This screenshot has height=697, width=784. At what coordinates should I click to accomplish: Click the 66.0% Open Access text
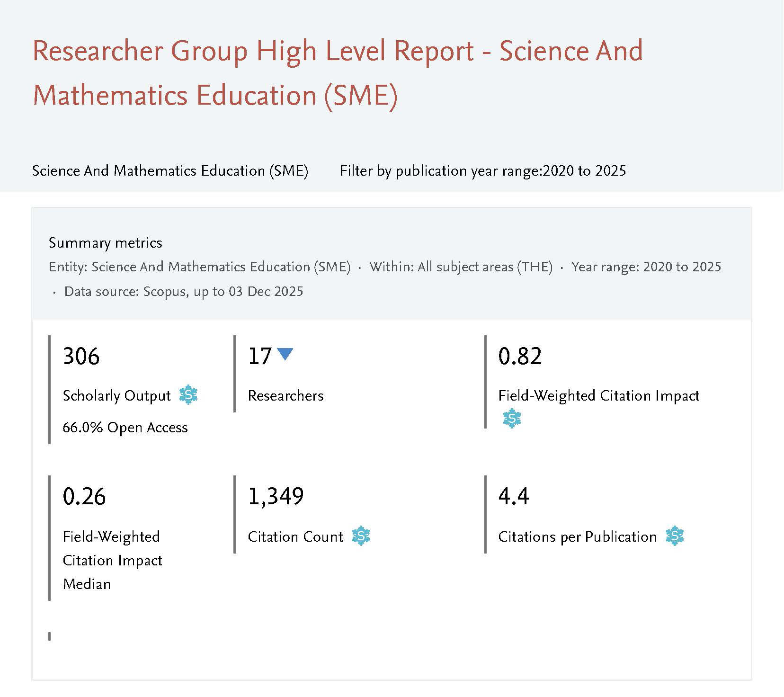tap(125, 428)
